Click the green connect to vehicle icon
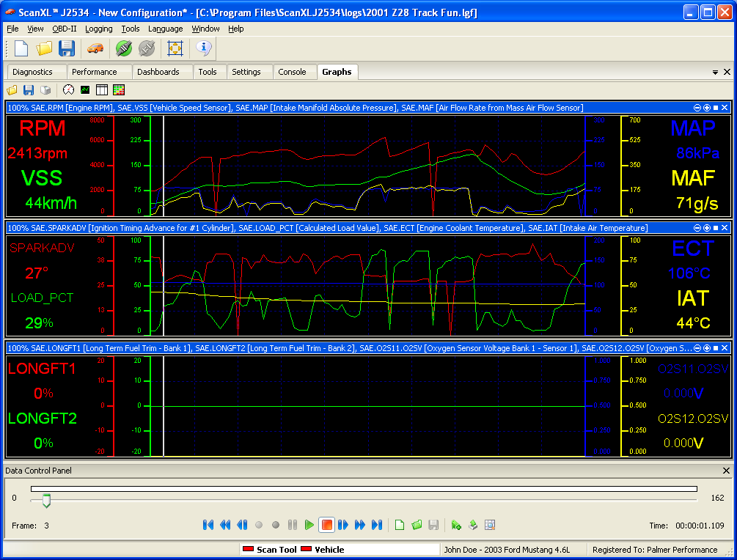Screen dimensions: 737x560 pyautogui.click(x=124, y=48)
